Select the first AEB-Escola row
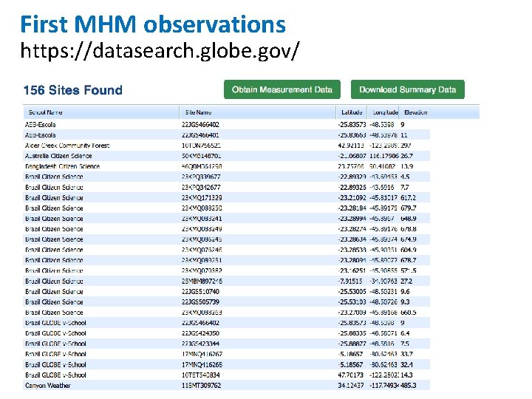Viewport: 532px width, 399px height. tap(227, 125)
